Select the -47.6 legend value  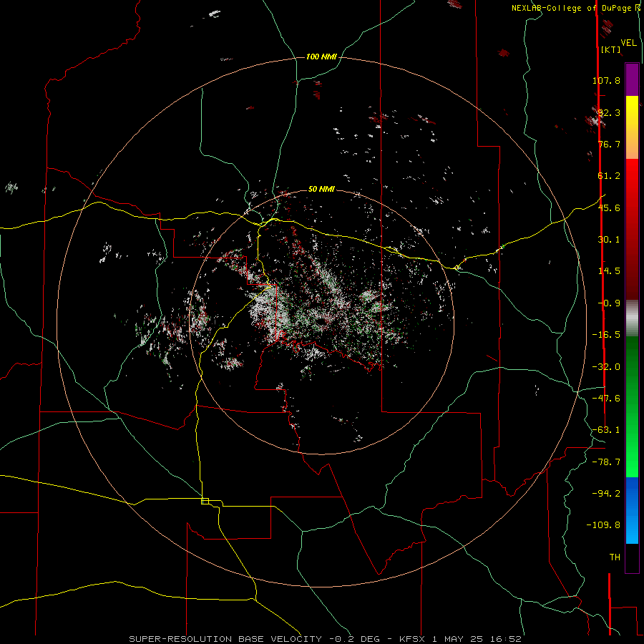coord(606,399)
